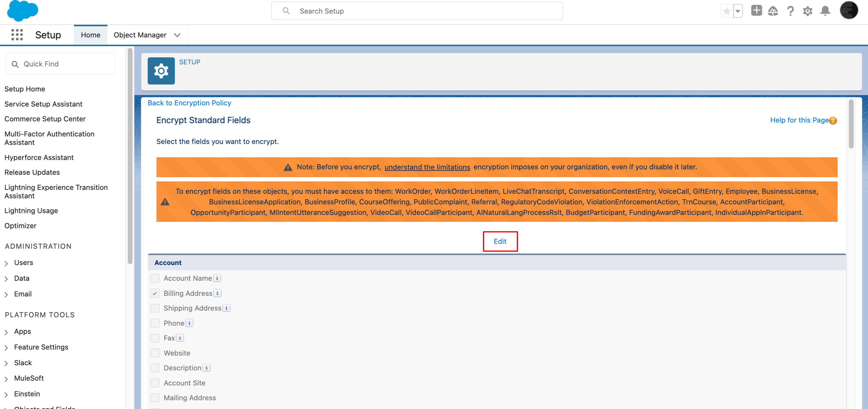Switch to the Home tab

coord(90,35)
